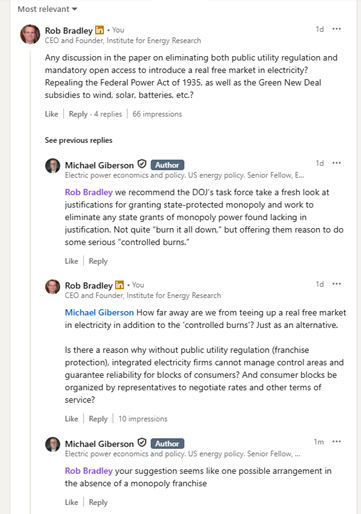
Task: Like Rob Bradley's top-level comment
Action: click(x=51, y=114)
